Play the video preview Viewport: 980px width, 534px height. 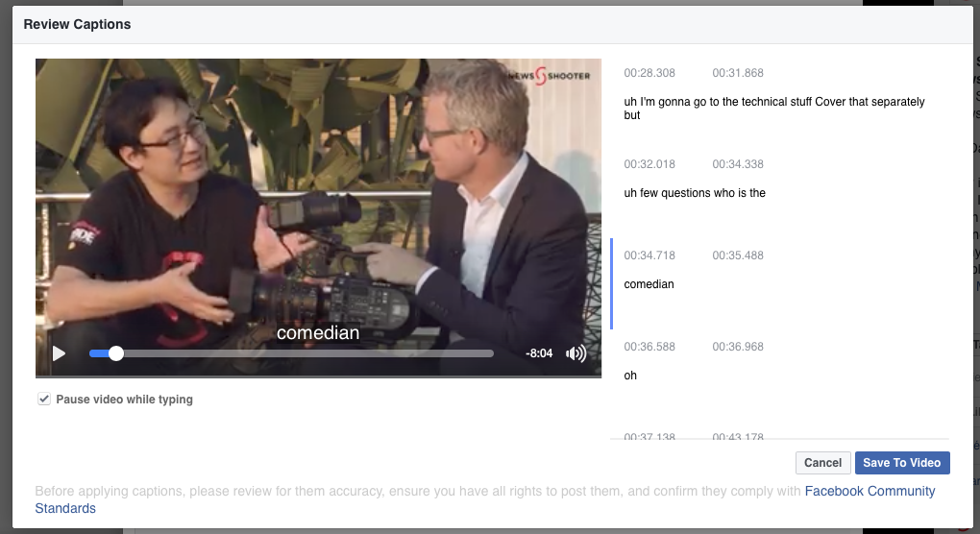(59, 353)
